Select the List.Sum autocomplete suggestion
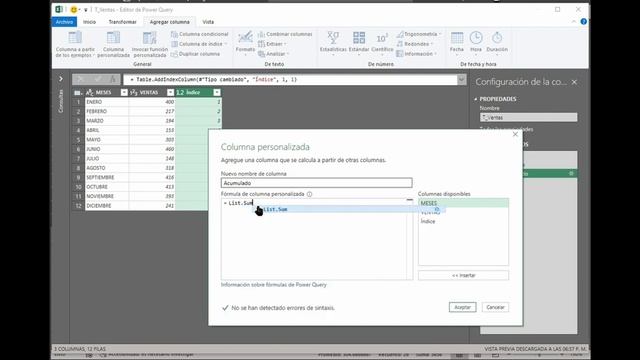Image resolution: width=640 pixels, height=360 pixels. point(348,209)
